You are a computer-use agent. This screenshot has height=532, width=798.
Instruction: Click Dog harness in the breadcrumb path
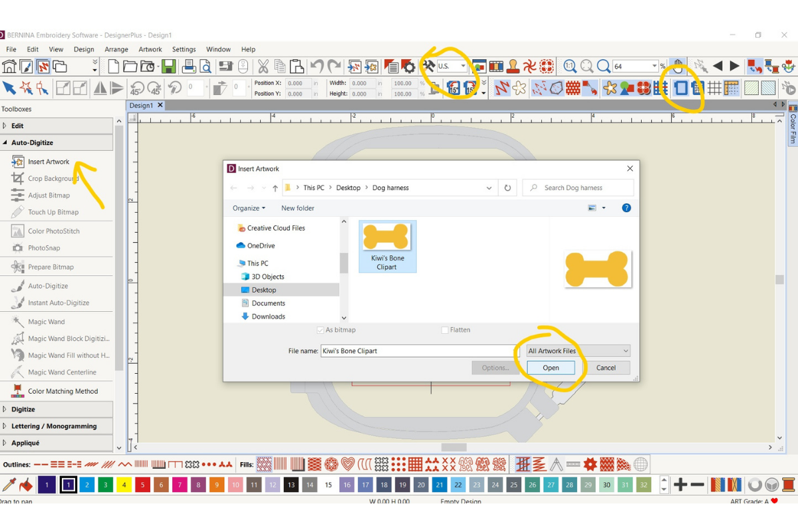[x=390, y=188]
